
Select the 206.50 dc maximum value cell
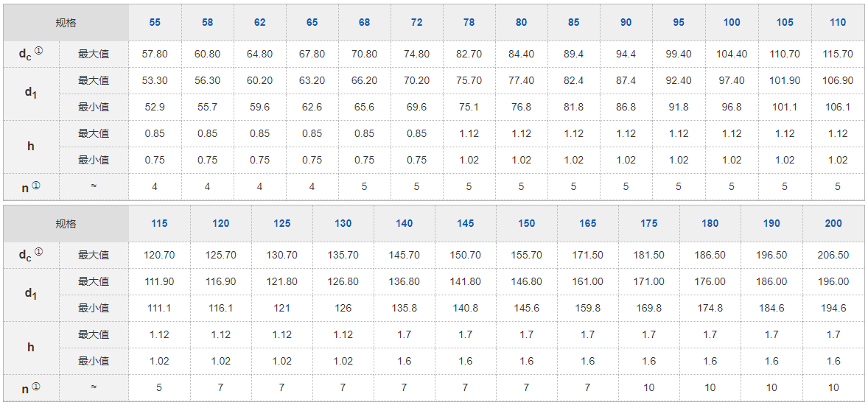pyautogui.click(x=833, y=255)
